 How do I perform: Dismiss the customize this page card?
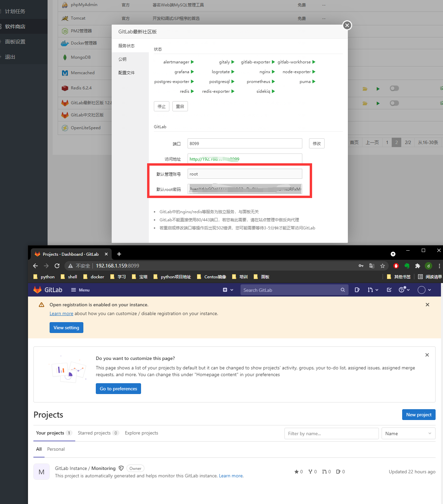pyautogui.click(x=427, y=355)
